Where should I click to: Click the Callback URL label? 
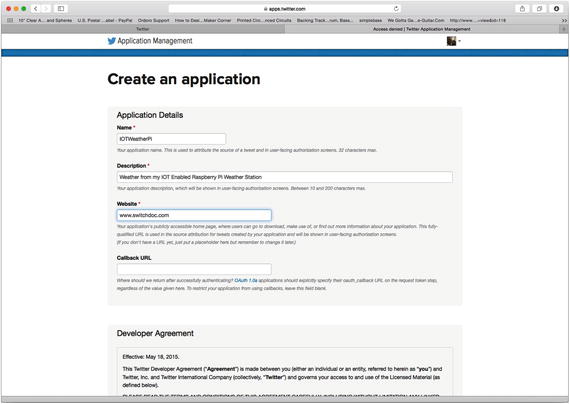click(134, 258)
